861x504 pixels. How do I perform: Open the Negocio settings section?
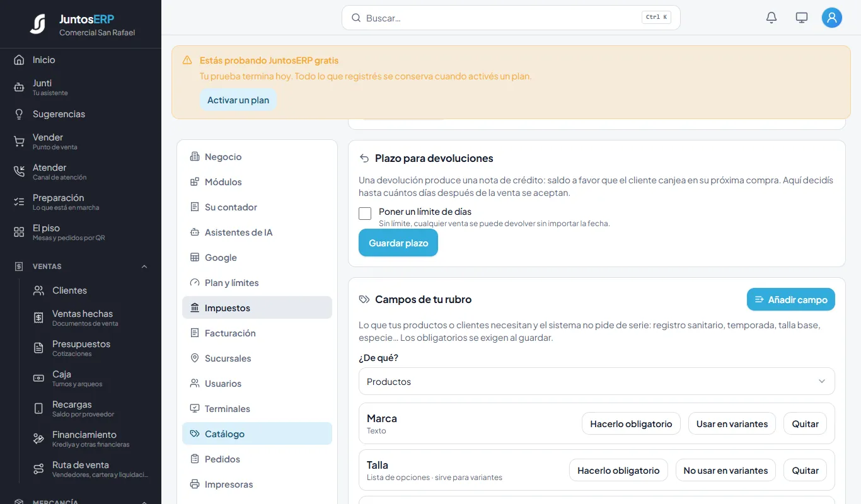pos(257,157)
